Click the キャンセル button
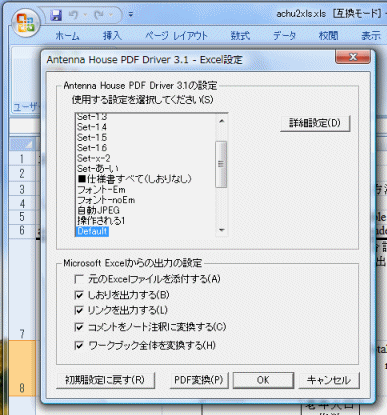Viewport: 387px width, 415px height. click(329, 380)
